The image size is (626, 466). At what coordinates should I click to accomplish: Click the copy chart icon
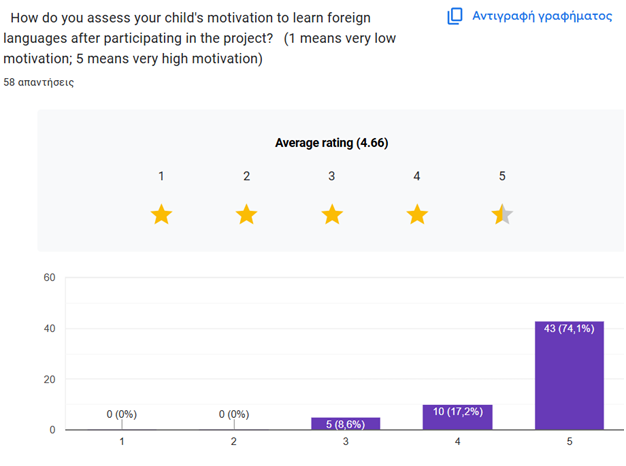(x=455, y=16)
